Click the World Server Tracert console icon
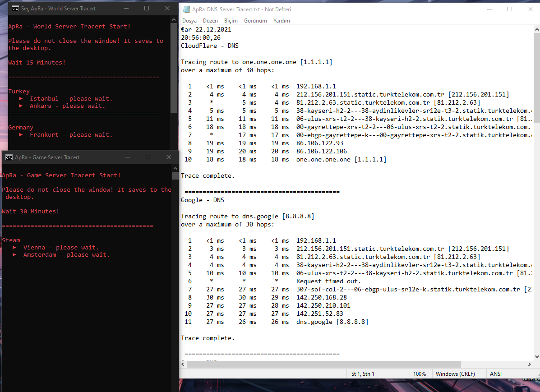The height and width of the screenshot is (392, 540). coord(15,9)
